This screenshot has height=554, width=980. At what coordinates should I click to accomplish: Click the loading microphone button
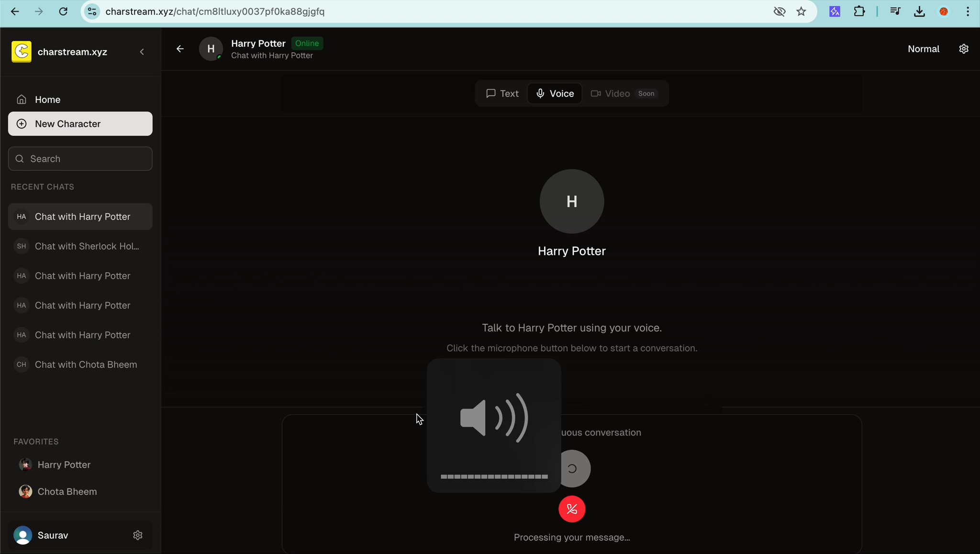[576, 469]
